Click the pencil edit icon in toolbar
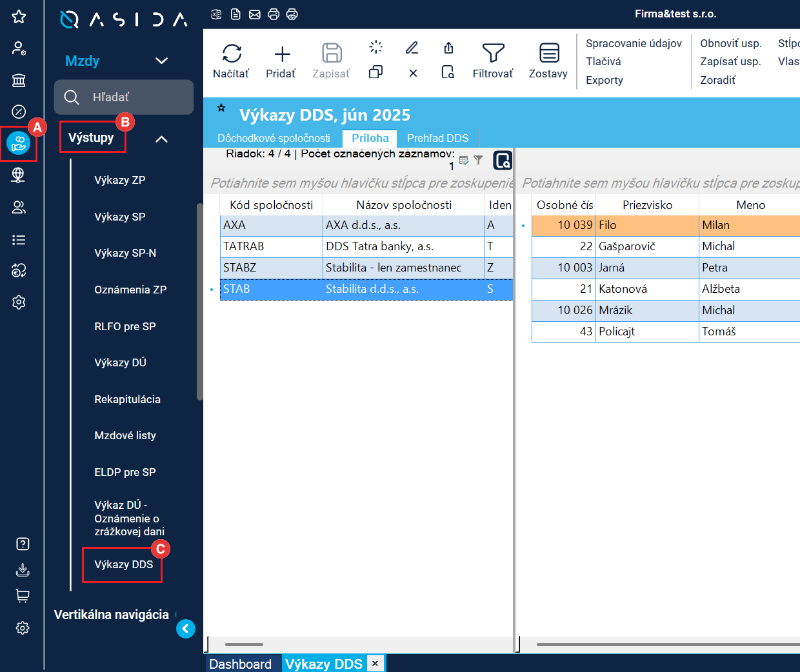This screenshot has height=672, width=800. (x=412, y=48)
